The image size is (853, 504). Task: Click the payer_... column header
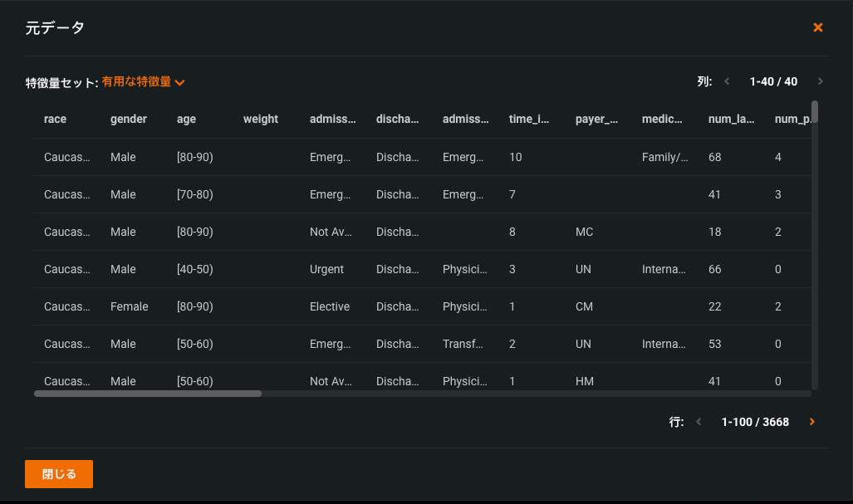(x=596, y=120)
